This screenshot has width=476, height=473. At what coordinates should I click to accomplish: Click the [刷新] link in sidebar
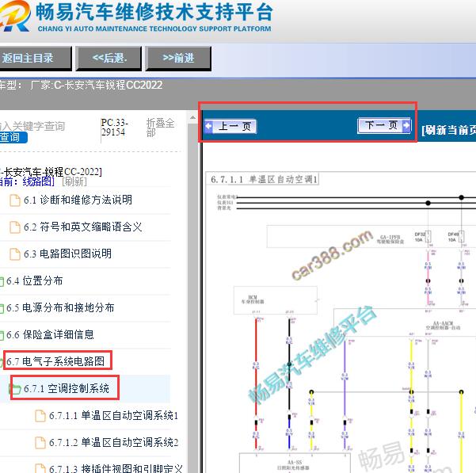pos(74,181)
